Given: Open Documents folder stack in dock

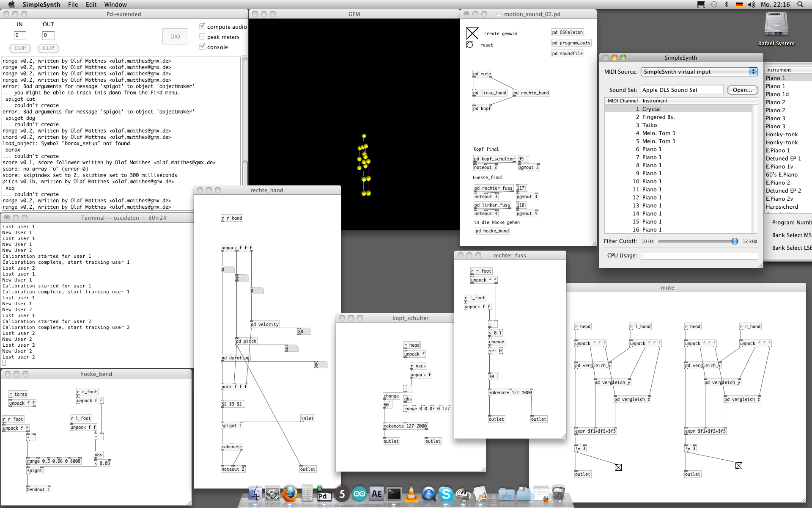Looking at the screenshot, I should [524, 494].
